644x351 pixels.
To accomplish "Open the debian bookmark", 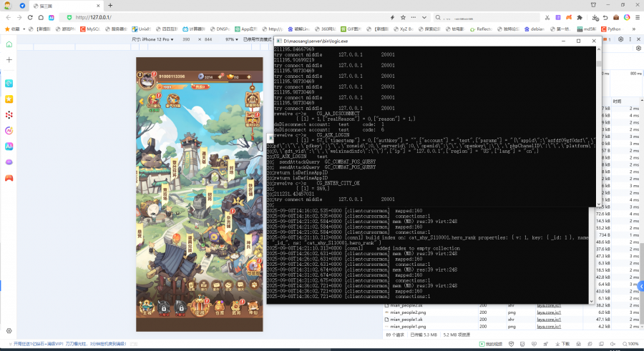I will 534,29.
